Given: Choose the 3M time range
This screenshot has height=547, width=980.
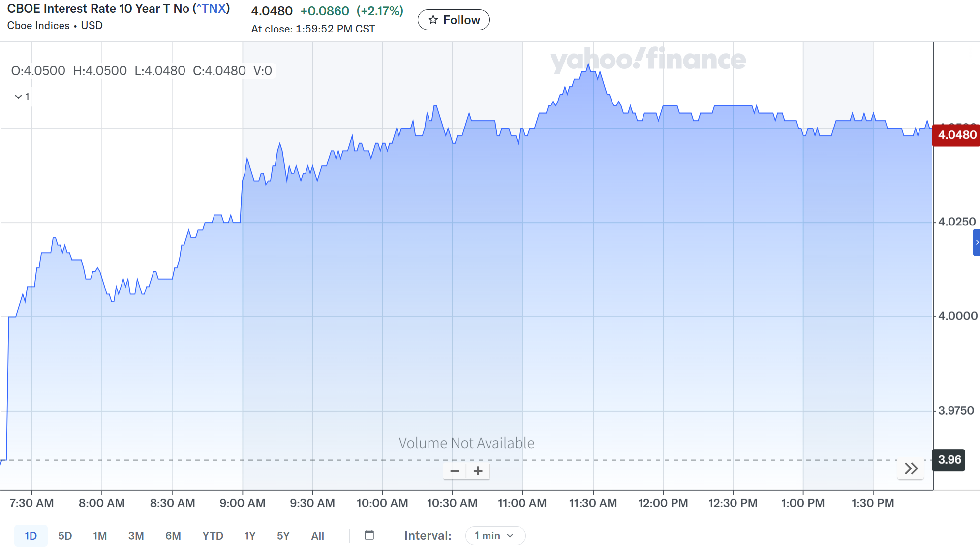Looking at the screenshot, I should pos(136,536).
